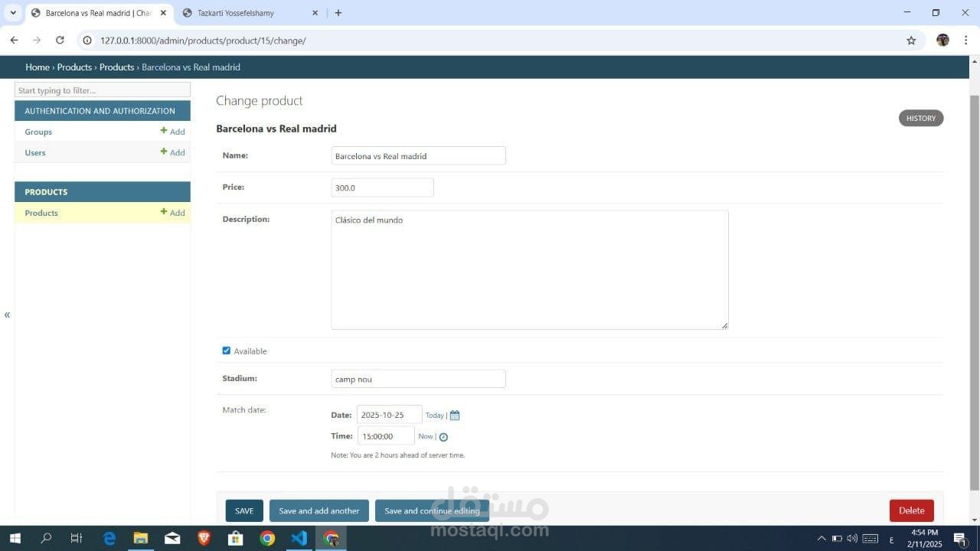This screenshot has height=551, width=980.
Task: Click Save and add another
Action: tap(319, 510)
